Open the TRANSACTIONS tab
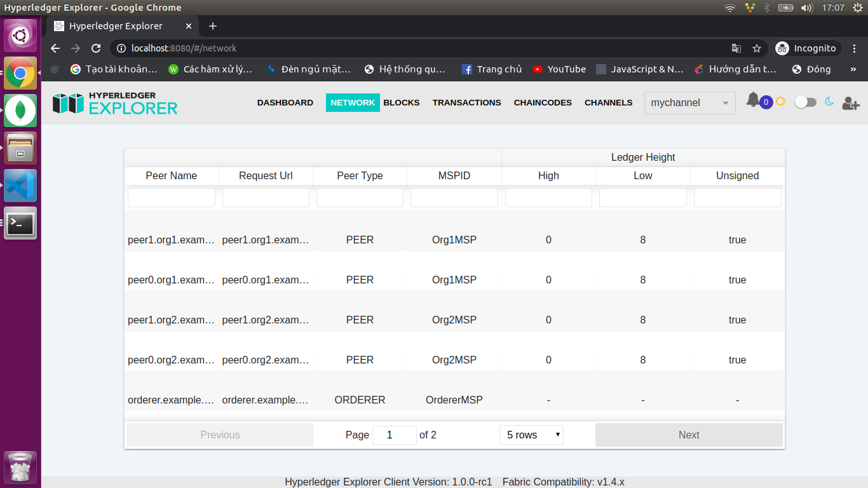Screen dimensions: 868x488 click(x=466, y=102)
